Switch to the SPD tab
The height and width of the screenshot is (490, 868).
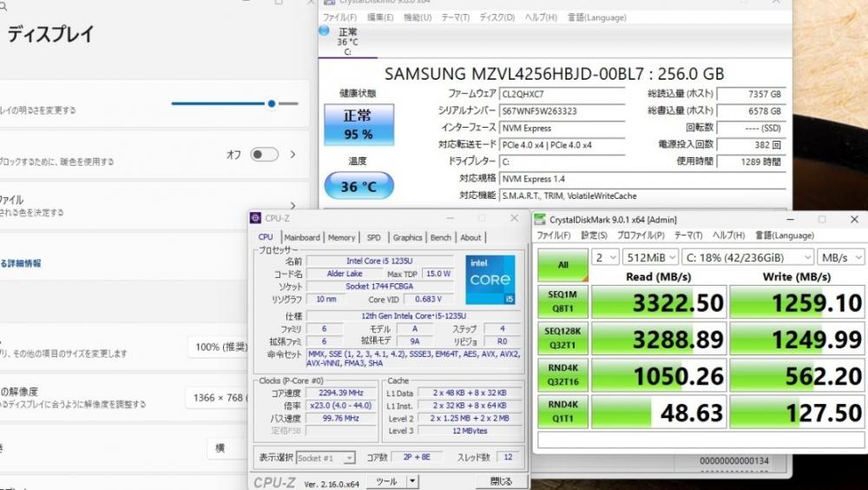click(373, 237)
